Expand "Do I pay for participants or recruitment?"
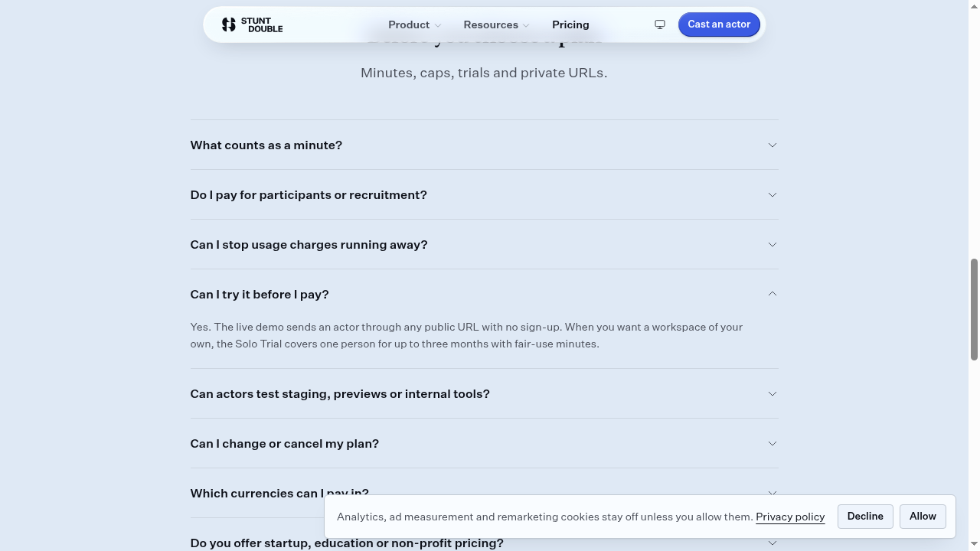Screen dimensions: 980x551 pos(484,195)
